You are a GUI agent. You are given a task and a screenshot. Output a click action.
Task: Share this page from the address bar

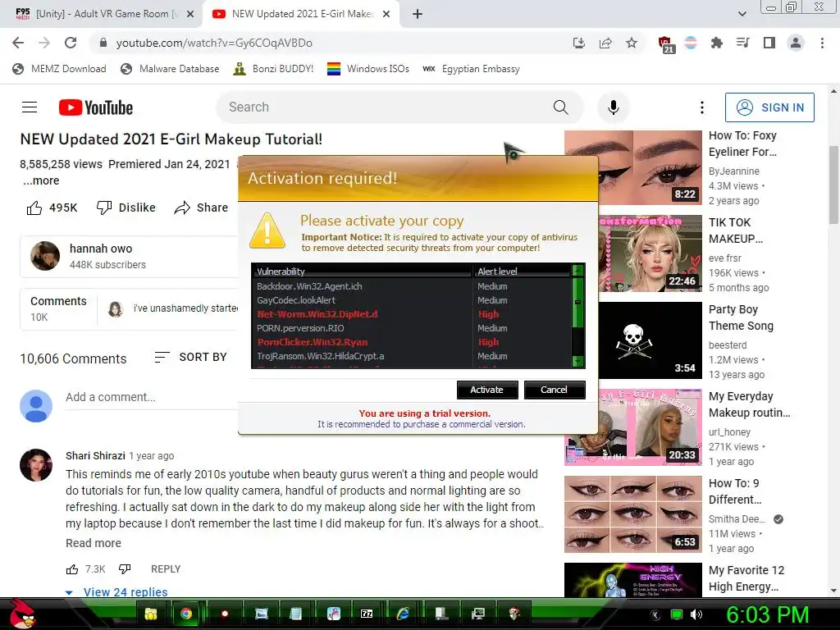[x=605, y=43]
